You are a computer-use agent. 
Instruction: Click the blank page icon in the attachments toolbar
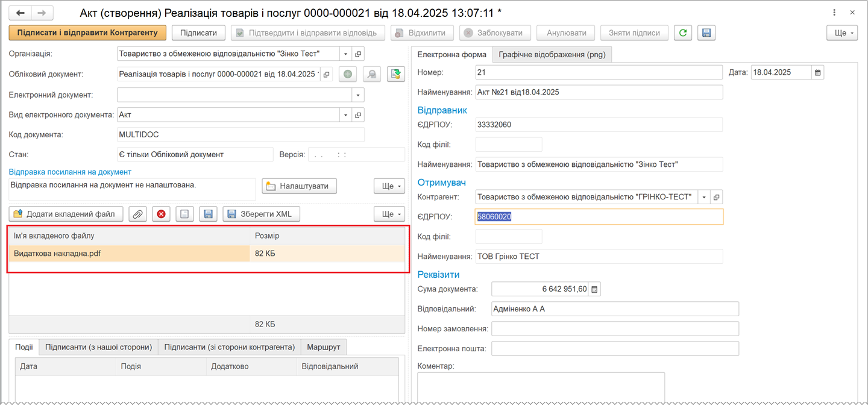[184, 214]
